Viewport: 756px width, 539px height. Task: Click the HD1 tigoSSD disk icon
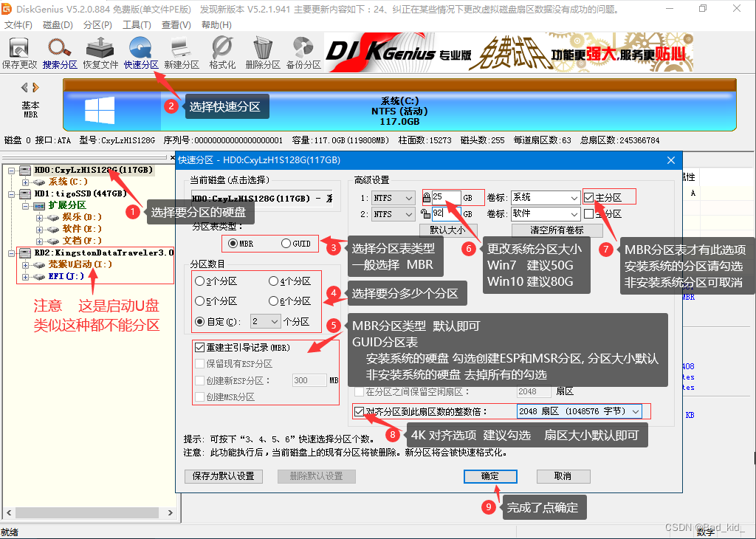pos(25,193)
